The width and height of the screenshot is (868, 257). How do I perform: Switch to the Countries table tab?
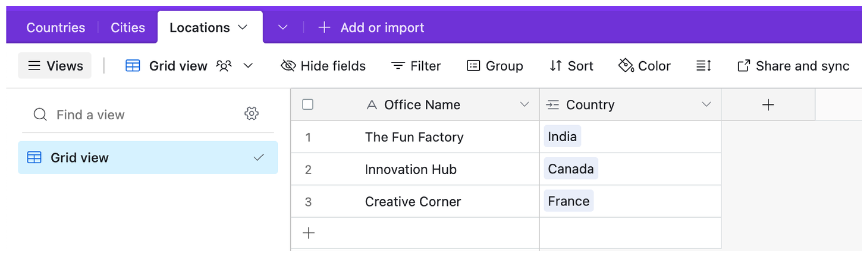tap(56, 27)
